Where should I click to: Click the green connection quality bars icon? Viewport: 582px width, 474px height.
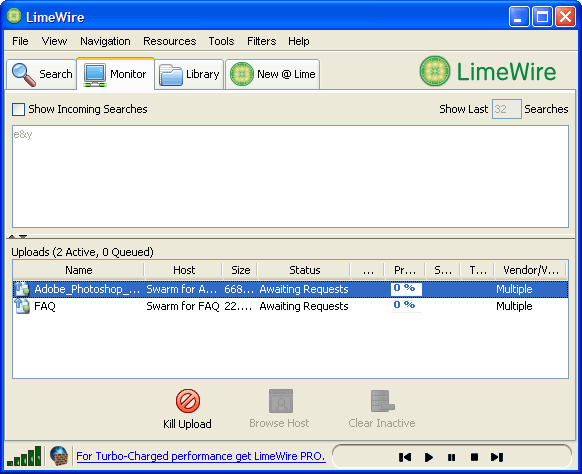pos(24,456)
